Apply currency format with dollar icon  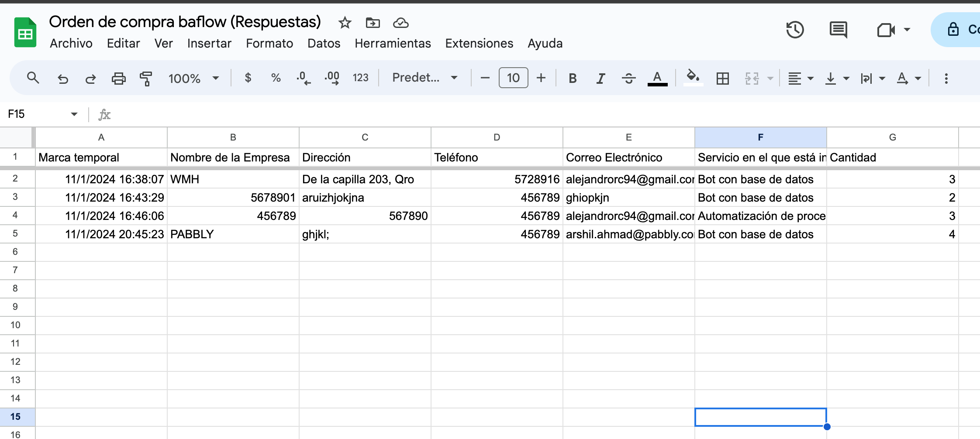click(x=248, y=78)
